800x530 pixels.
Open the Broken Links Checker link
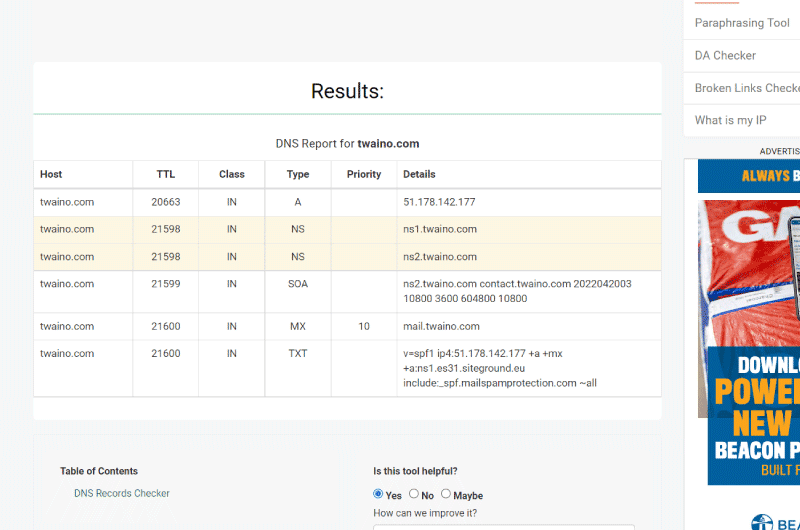click(747, 88)
